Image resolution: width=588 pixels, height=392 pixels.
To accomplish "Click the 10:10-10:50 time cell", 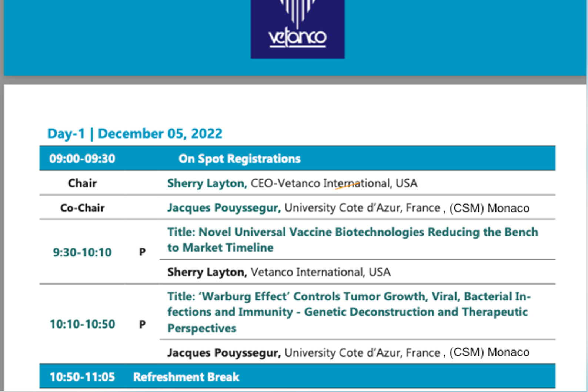I will click(82, 324).
